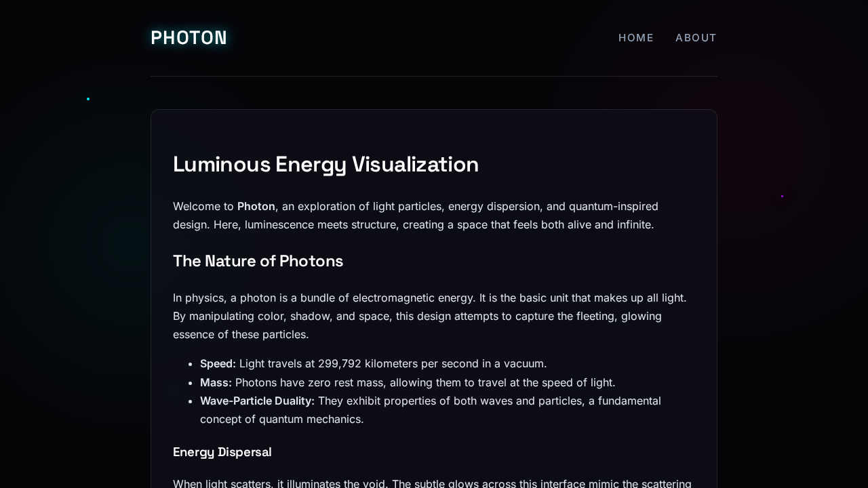Click the rounded content card border
Screen dimensions: 868x488
pyautogui.click(x=434, y=109)
